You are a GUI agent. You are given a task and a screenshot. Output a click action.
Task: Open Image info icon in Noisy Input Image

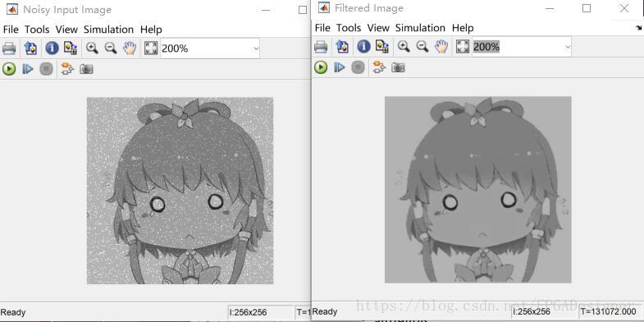point(52,48)
